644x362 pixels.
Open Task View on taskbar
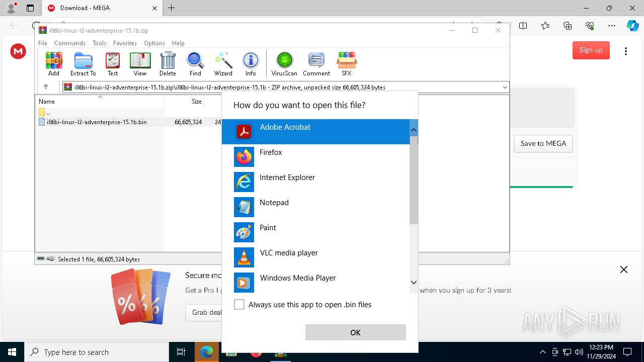(181, 352)
